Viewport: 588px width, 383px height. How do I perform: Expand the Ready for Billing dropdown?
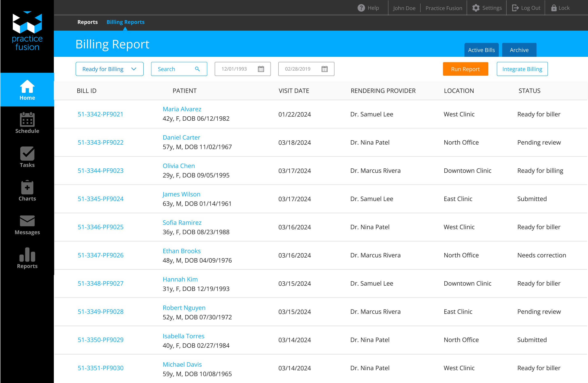coord(109,69)
